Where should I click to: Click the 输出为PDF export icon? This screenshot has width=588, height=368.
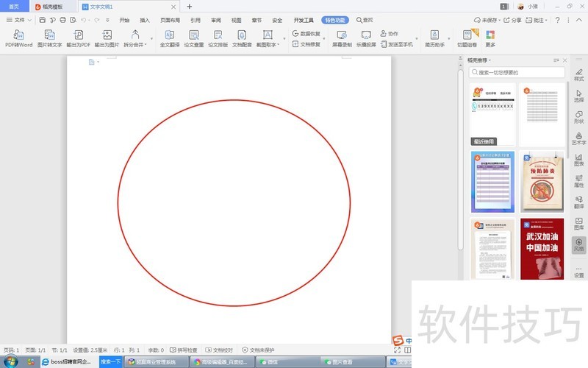[78, 35]
